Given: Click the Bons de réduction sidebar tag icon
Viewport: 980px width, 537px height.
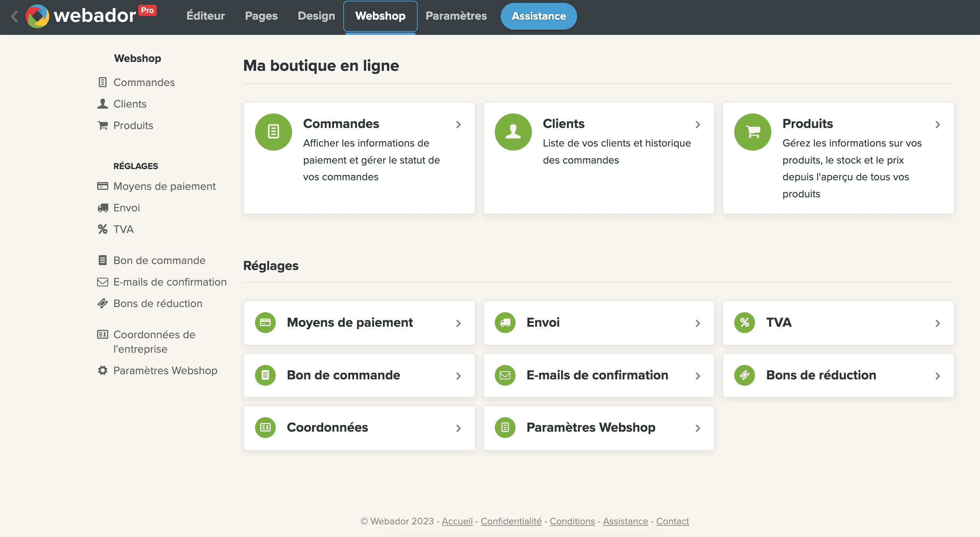Looking at the screenshot, I should 102,303.
